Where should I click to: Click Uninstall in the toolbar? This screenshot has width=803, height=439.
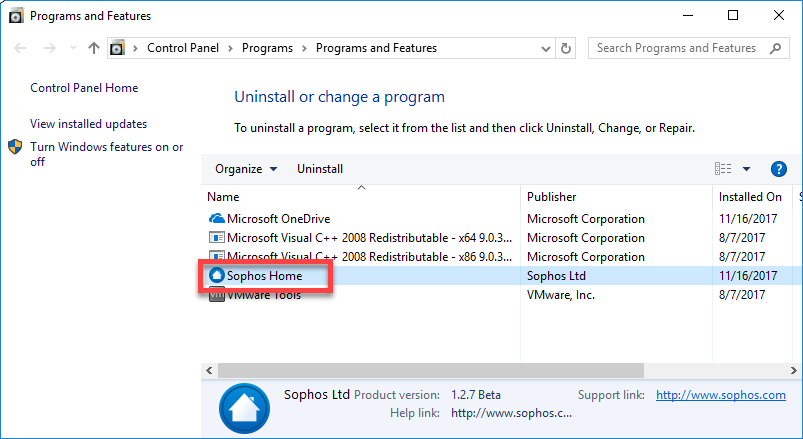(x=320, y=169)
